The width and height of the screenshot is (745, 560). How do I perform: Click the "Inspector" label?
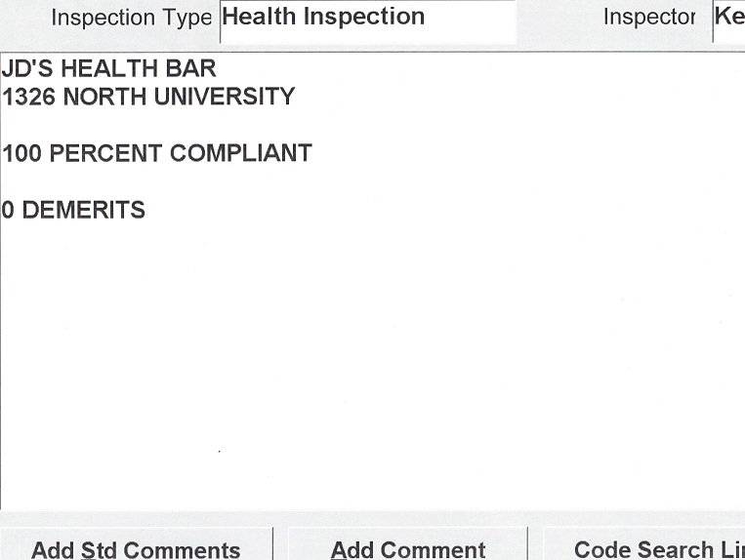coord(649,19)
